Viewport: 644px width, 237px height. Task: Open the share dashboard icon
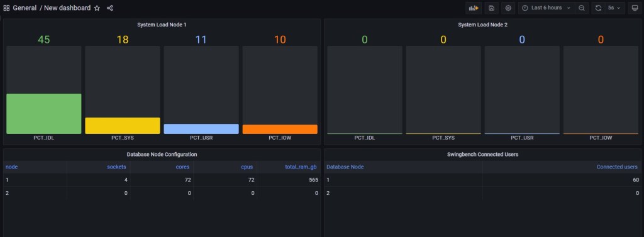[109, 8]
